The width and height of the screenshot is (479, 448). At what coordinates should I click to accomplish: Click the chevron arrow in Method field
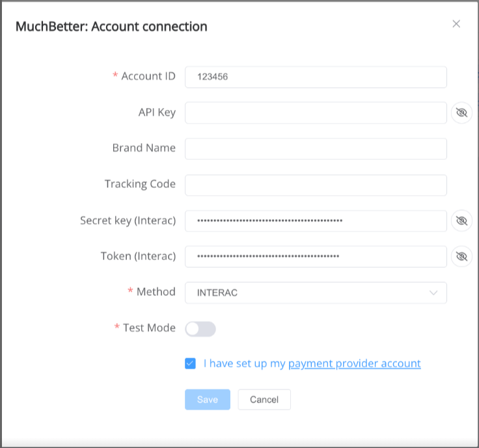point(433,293)
